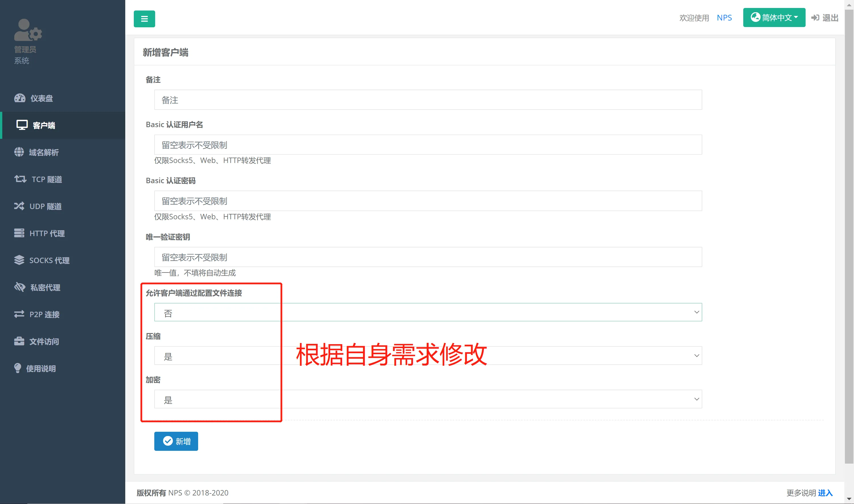Open the 加密 dropdown

tap(428, 399)
